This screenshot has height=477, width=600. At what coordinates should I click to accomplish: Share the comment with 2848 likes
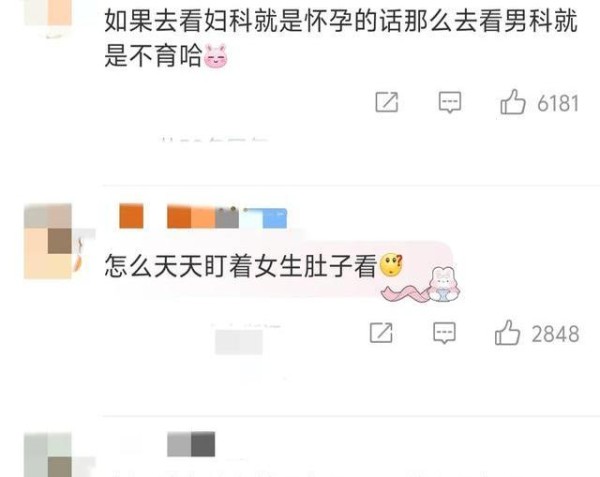tap(381, 332)
